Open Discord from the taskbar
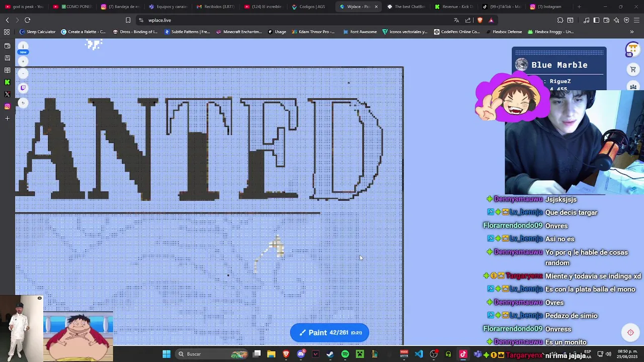The height and width of the screenshot is (362, 644). [301, 354]
